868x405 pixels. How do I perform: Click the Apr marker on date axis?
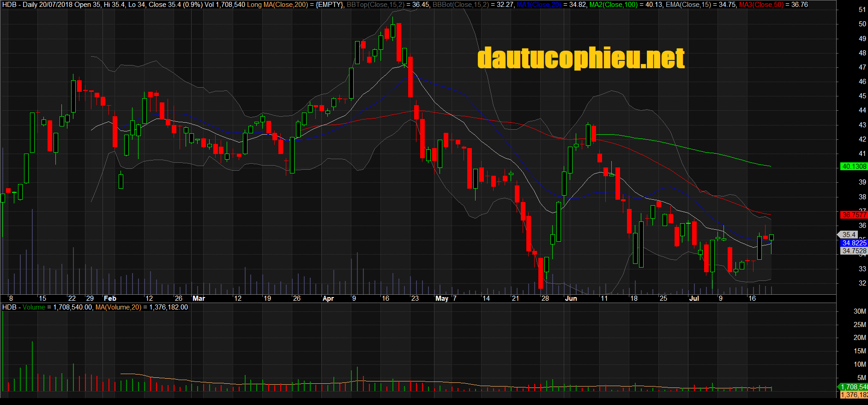328,298
